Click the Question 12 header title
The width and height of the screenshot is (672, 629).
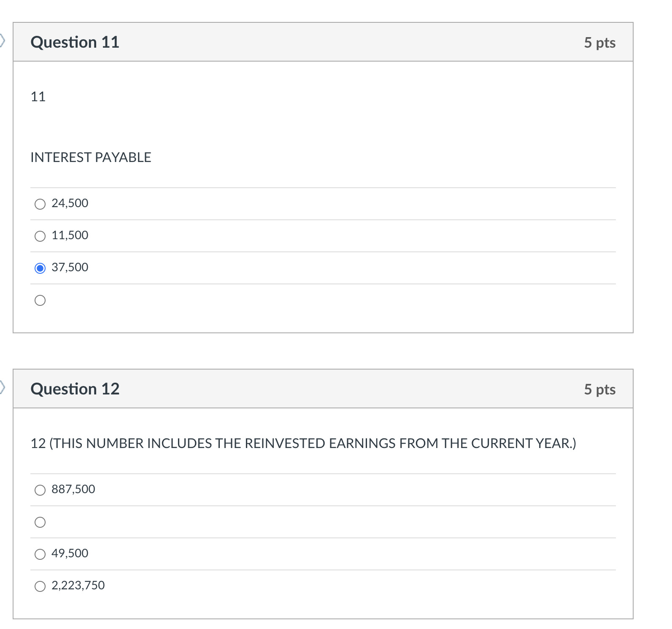tap(75, 389)
